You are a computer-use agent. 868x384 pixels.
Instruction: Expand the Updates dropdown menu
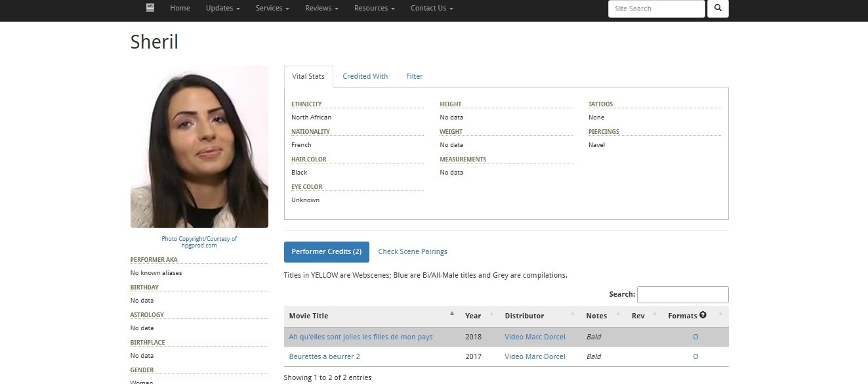(222, 8)
